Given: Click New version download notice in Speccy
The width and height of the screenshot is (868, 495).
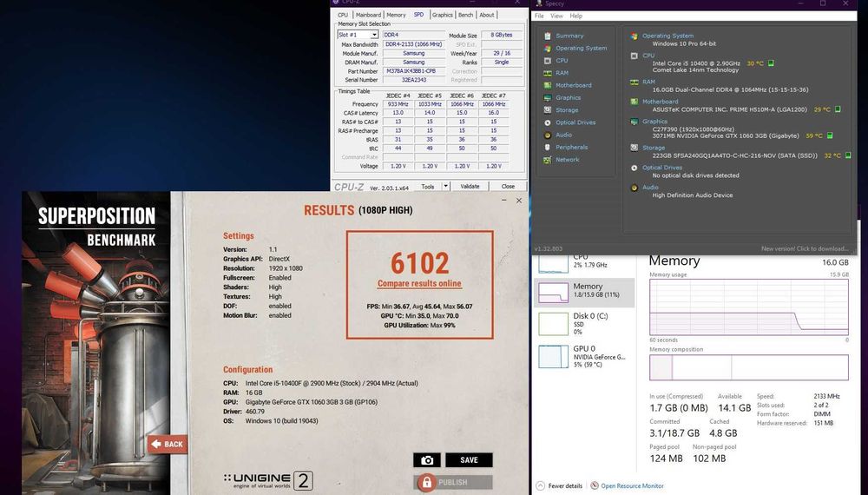Looking at the screenshot, I should click(x=805, y=248).
